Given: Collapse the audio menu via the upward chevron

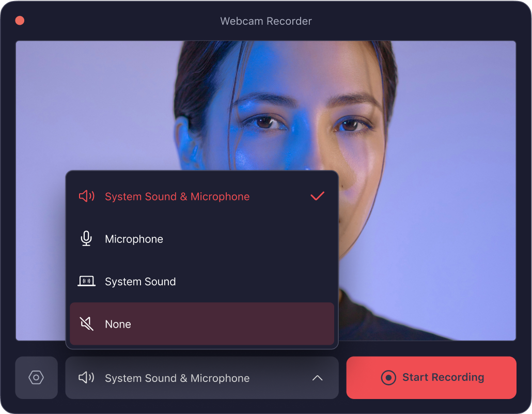Looking at the screenshot, I should [317, 378].
